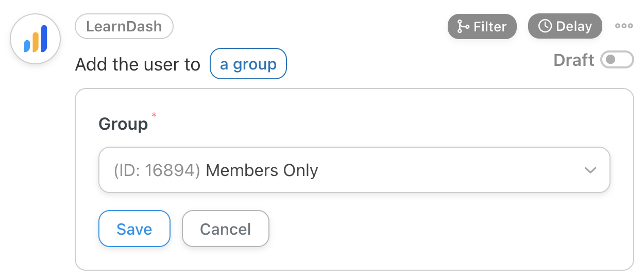The height and width of the screenshot is (280, 644).
Task: Click the branch icon in the Filter button
Action: click(463, 26)
